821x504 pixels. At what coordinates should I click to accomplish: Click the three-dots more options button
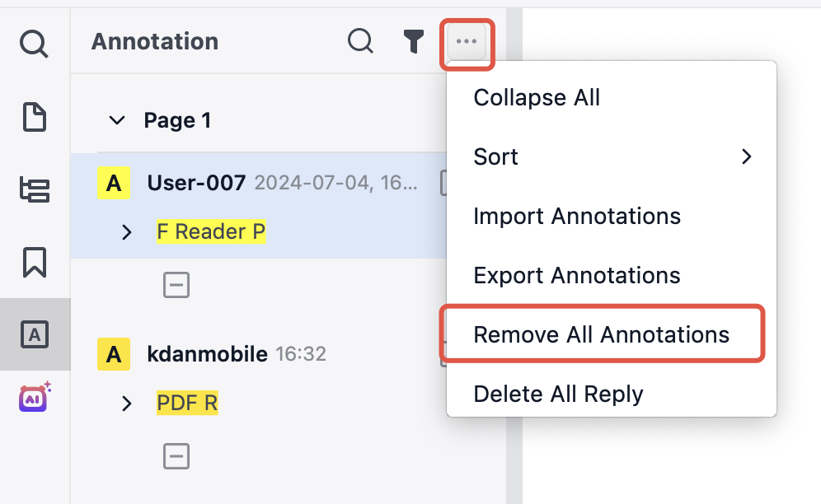coord(467,41)
